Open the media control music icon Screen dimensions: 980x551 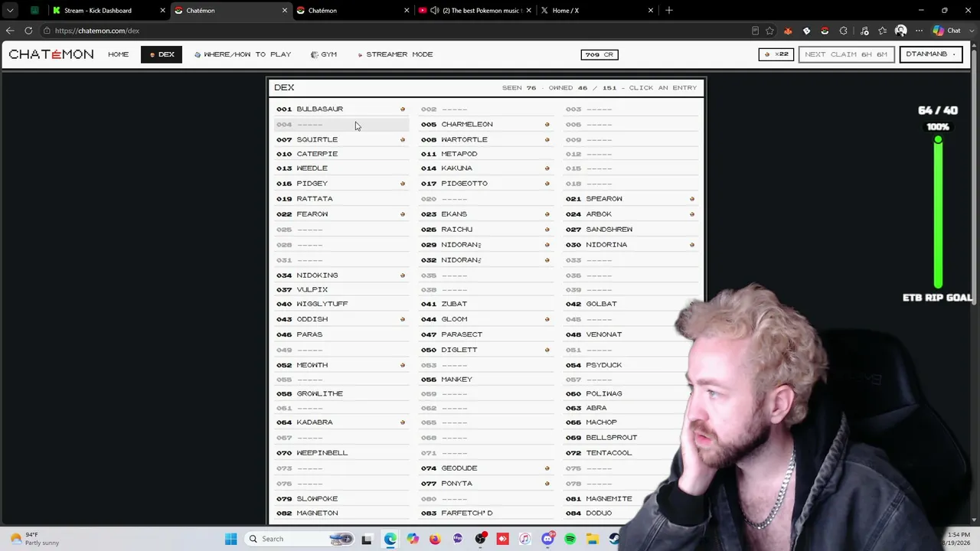[x=864, y=31]
